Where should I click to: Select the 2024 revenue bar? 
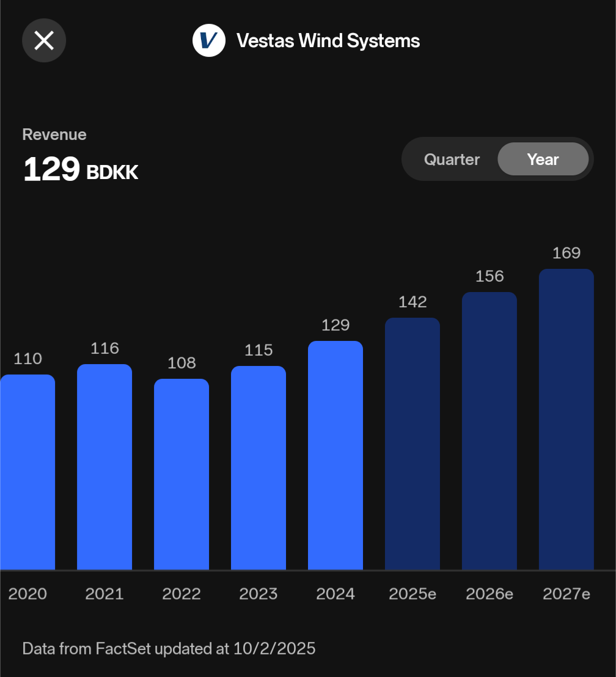pos(335,455)
